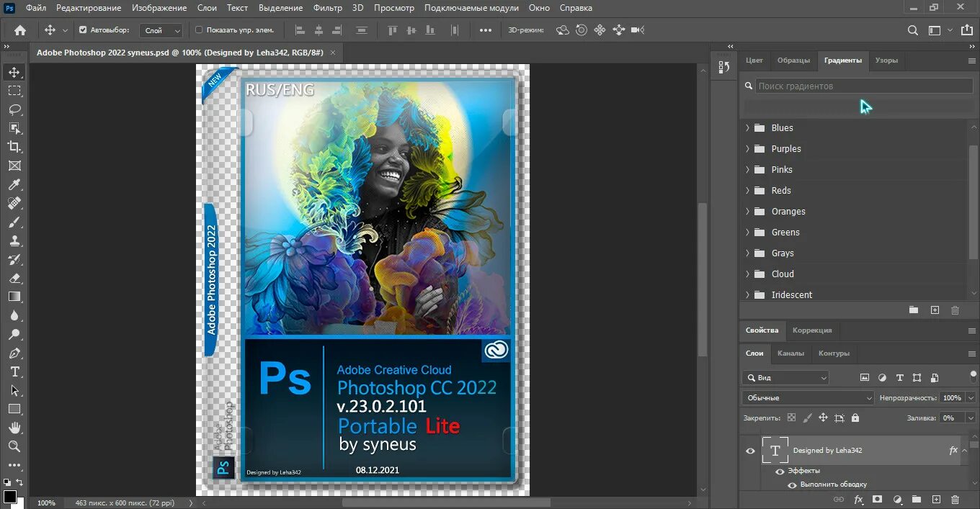Open the Слой auto-select dropdown

coord(161,30)
